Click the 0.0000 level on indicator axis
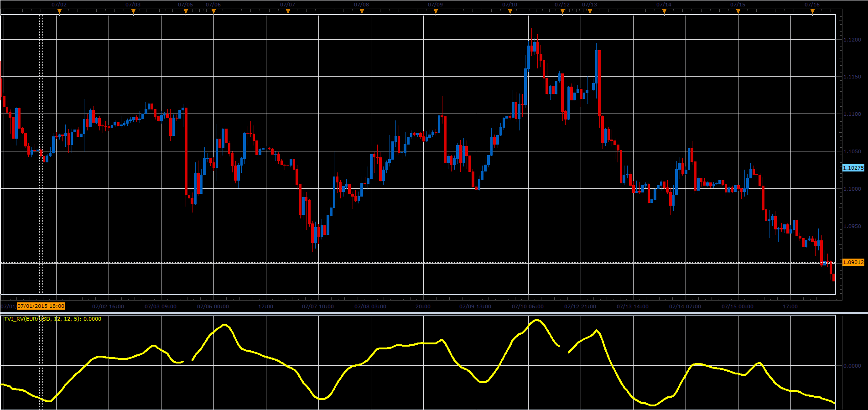 point(852,366)
